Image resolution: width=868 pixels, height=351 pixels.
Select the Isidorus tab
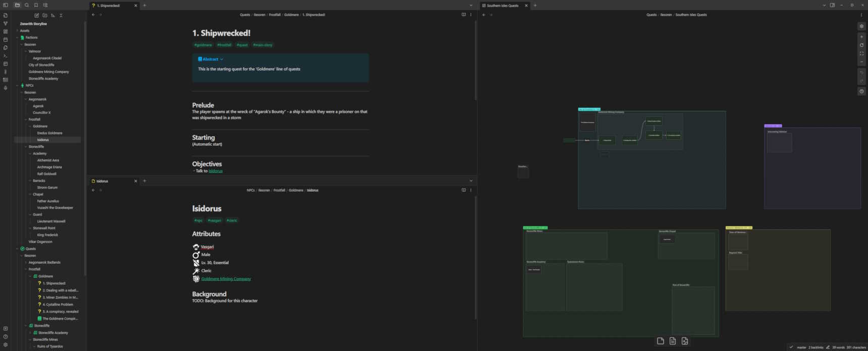(102, 181)
